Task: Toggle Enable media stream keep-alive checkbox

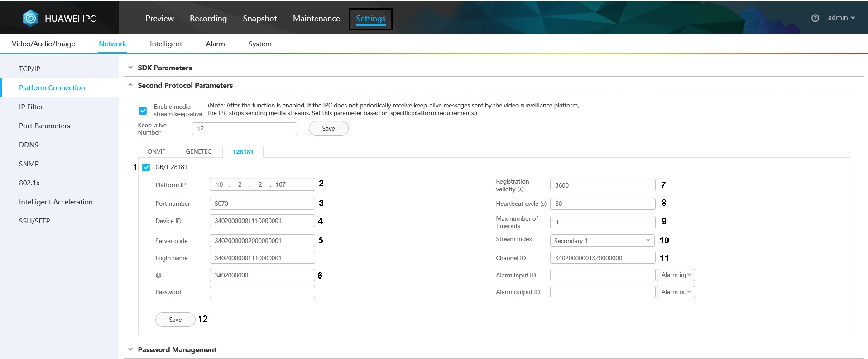Action: pos(143,111)
